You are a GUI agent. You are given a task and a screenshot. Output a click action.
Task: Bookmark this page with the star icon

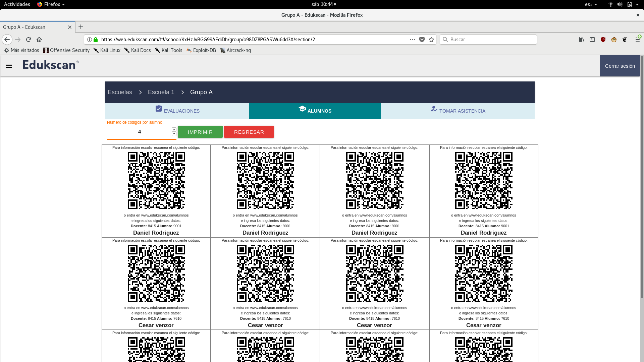pos(431,40)
